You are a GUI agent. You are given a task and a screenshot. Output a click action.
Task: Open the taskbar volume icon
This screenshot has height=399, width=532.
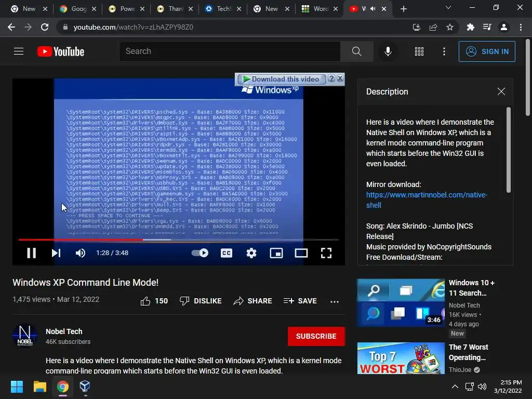(482, 387)
